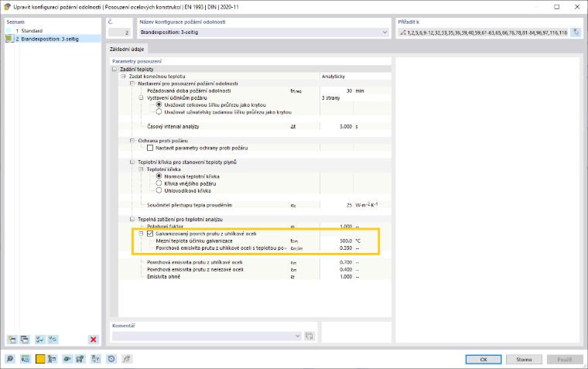Click 'Parametry posouzení' section header
Viewport: 588px width, 369px height.
click(x=137, y=61)
